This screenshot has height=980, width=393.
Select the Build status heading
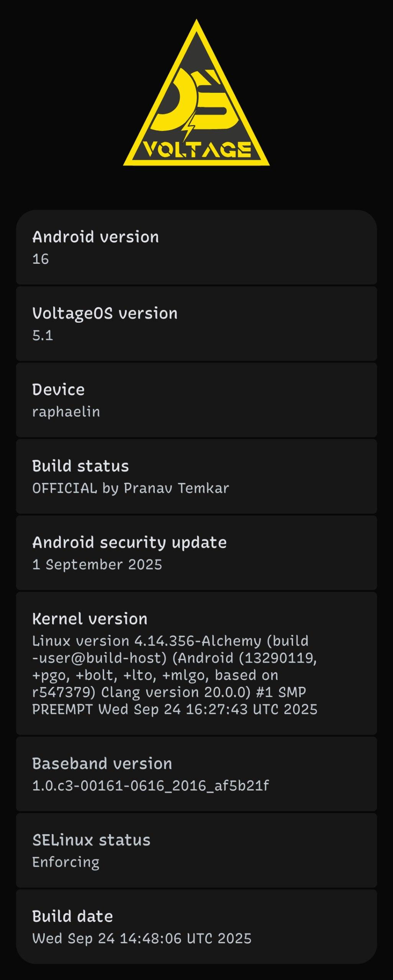click(x=80, y=466)
